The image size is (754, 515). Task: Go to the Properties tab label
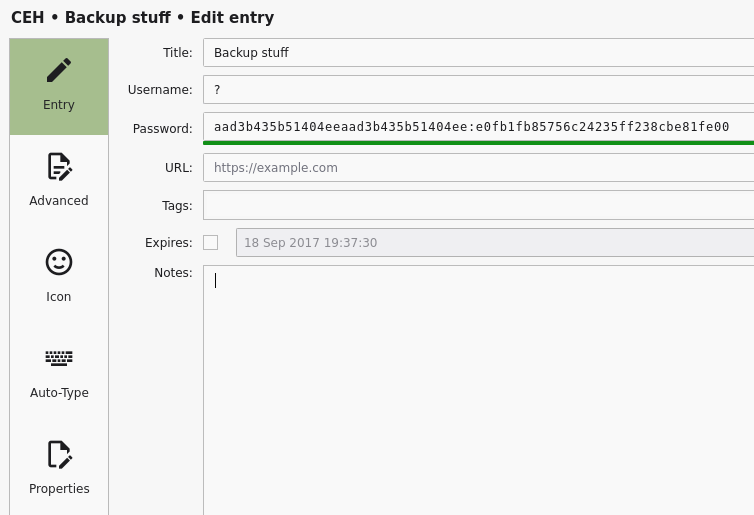pos(59,489)
